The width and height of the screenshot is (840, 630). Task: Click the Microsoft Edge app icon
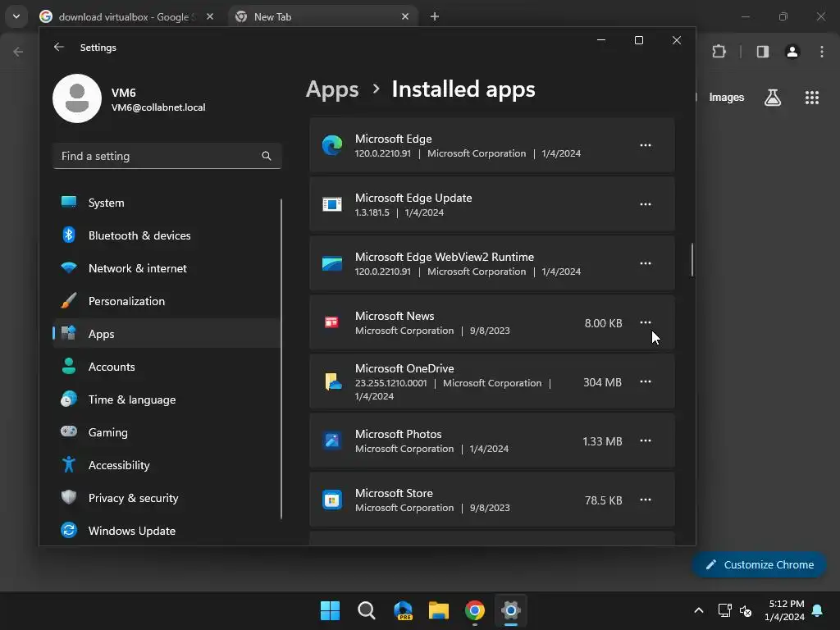(332, 145)
